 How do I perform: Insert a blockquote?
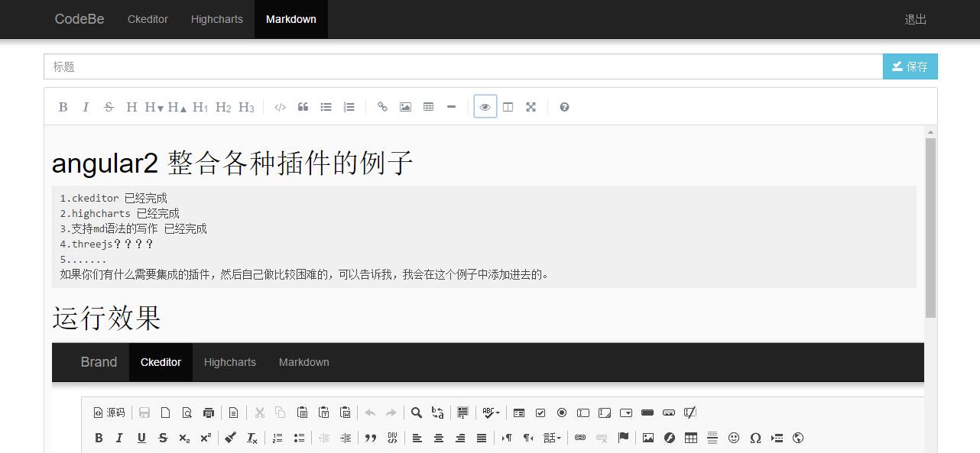click(x=303, y=107)
